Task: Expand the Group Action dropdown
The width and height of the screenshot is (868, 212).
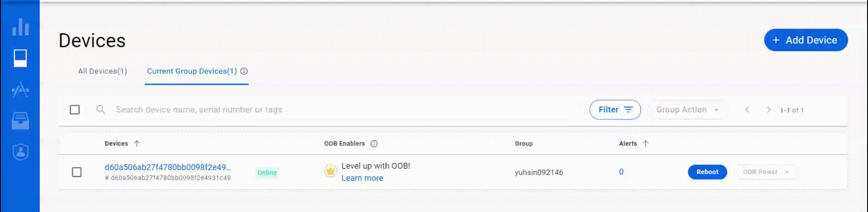Action: click(688, 110)
